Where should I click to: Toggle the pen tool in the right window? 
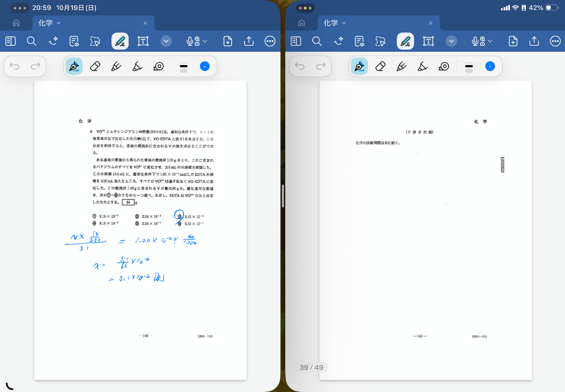click(404, 41)
